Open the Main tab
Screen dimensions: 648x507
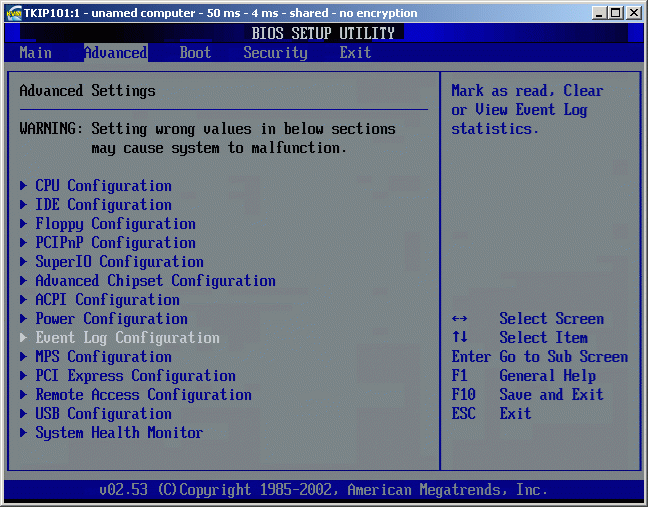pyautogui.click(x=36, y=53)
